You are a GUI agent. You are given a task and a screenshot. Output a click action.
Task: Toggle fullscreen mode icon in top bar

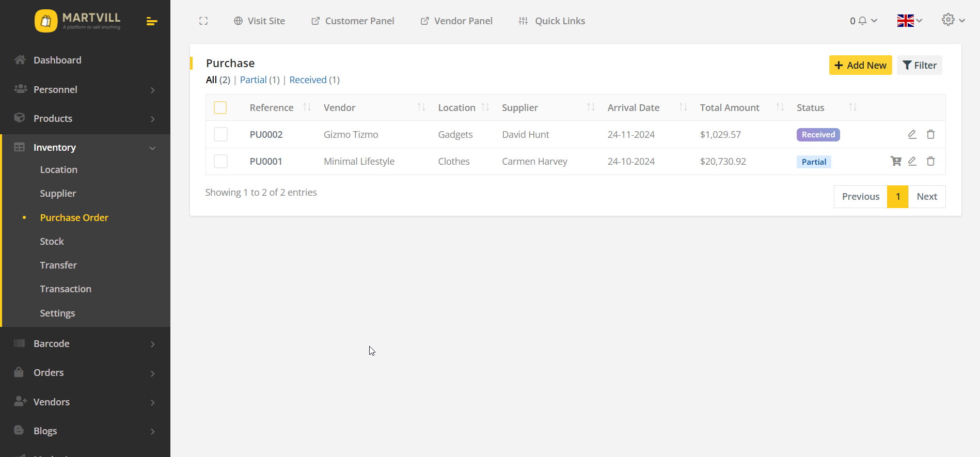(203, 21)
